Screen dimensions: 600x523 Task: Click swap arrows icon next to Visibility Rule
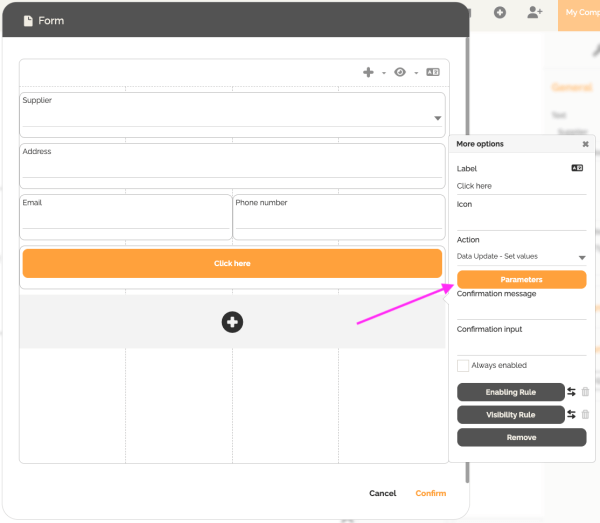(571, 414)
